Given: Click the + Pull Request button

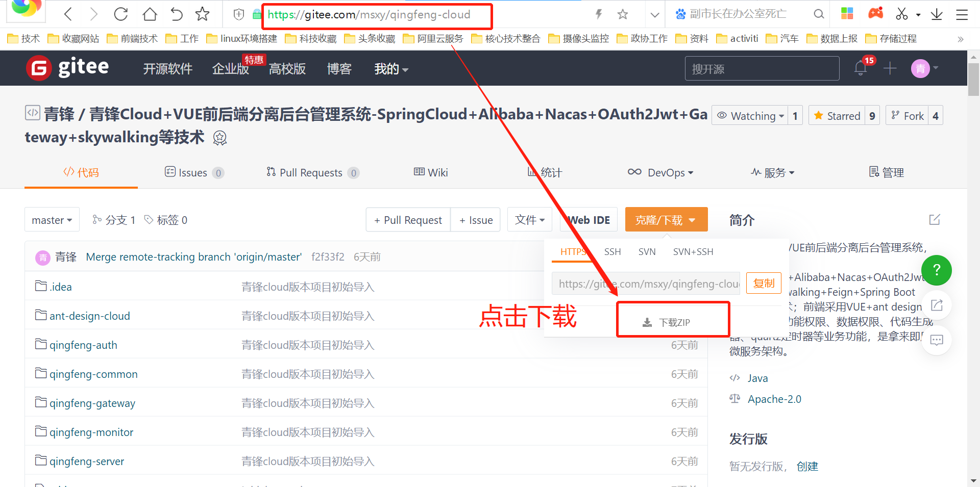Looking at the screenshot, I should [408, 220].
